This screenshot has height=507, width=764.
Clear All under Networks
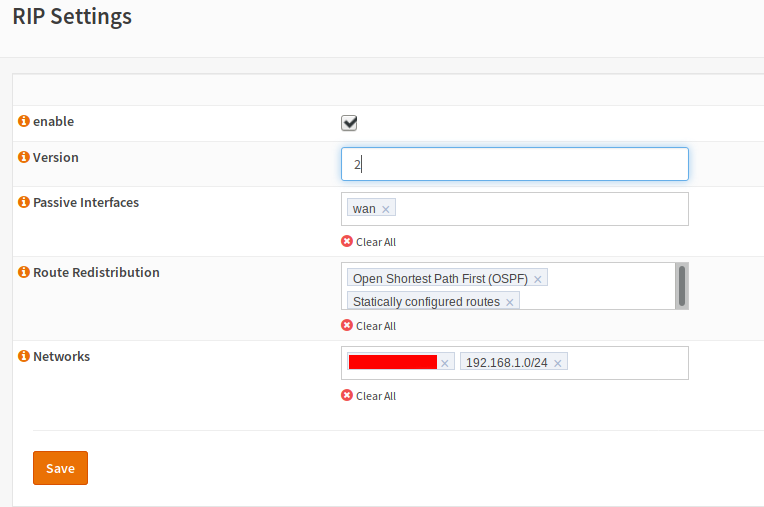[x=369, y=396]
